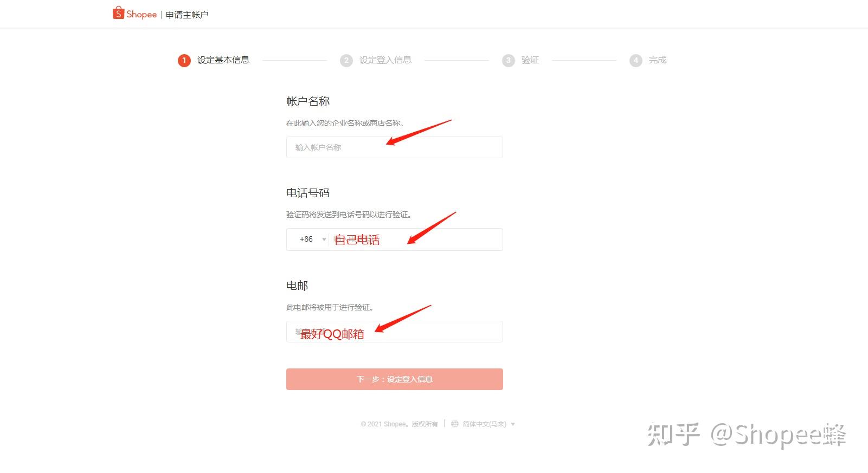The image size is (868, 473).
Task: Focus the phone number input field
Action: tap(416, 239)
